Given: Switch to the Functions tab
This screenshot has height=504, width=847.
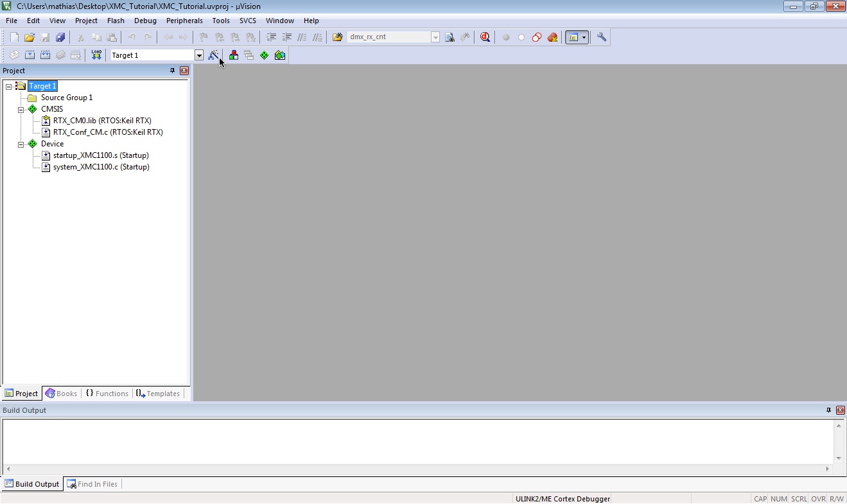Looking at the screenshot, I should pyautogui.click(x=107, y=394).
